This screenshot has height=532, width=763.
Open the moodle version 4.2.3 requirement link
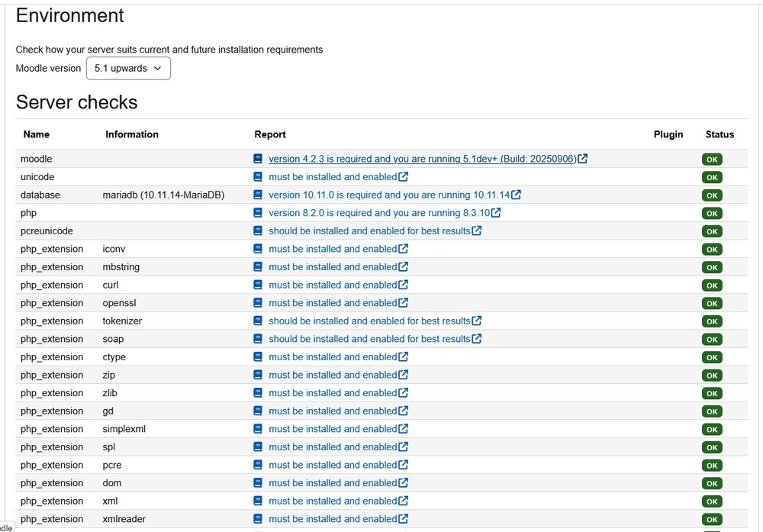422,159
